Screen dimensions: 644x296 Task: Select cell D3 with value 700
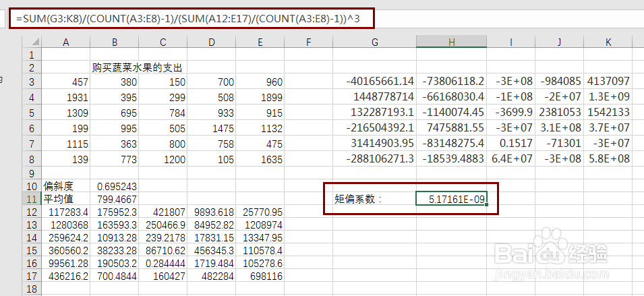tap(212, 82)
